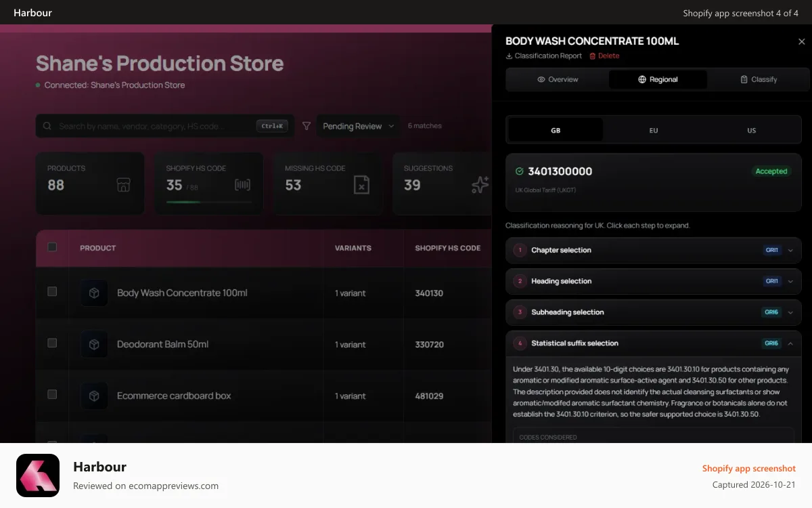
Task: Click the GRI1 badge on Chapter selection
Action: [771, 250]
